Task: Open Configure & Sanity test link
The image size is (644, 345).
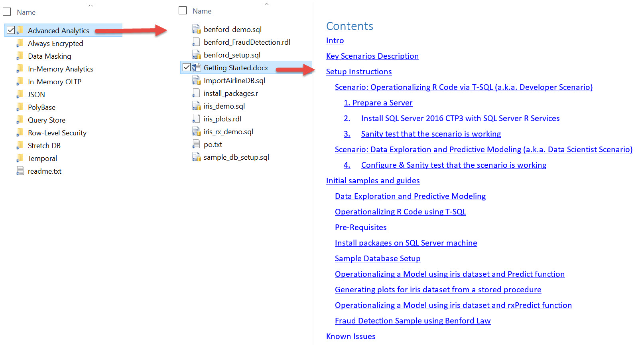Action: coord(454,165)
